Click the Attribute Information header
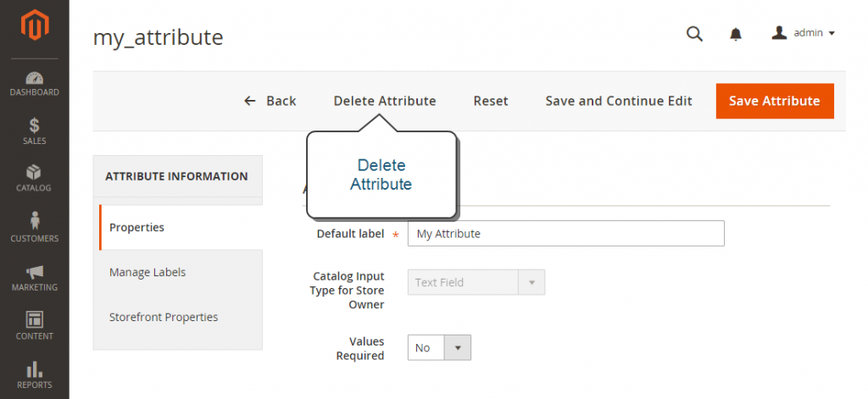The width and height of the screenshot is (868, 399). coord(178,176)
